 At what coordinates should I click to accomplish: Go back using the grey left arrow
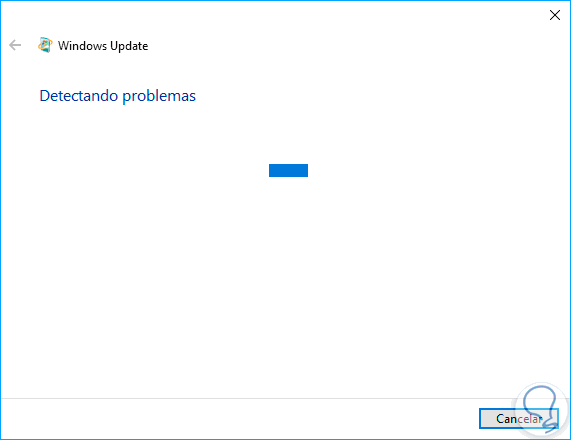pos(15,46)
